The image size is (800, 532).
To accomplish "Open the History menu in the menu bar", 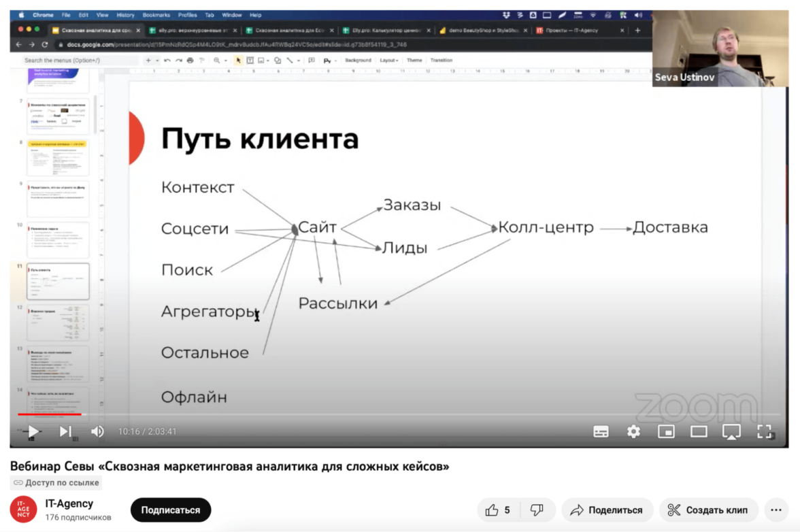I will tap(125, 15).
